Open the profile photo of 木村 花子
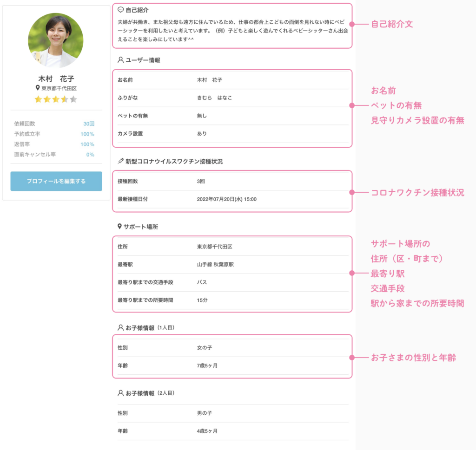The width and height of the screenshot is (476, 450). point(56,40)
